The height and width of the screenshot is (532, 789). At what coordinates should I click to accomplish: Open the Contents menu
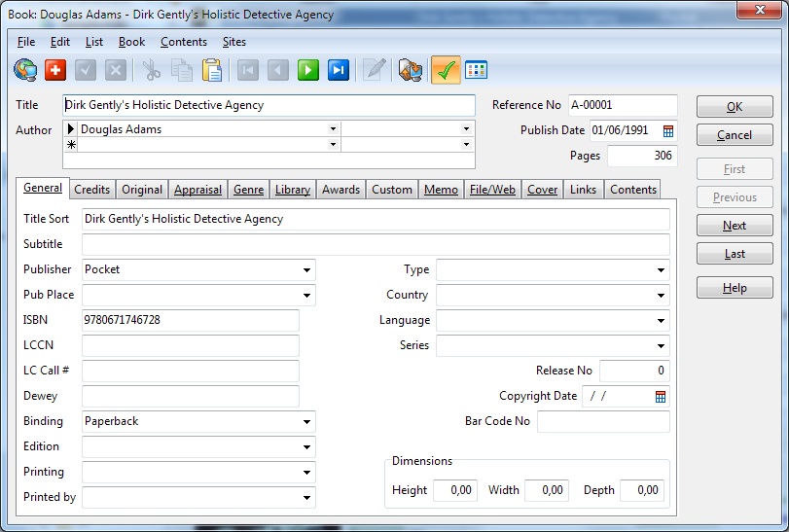point(184,42)
